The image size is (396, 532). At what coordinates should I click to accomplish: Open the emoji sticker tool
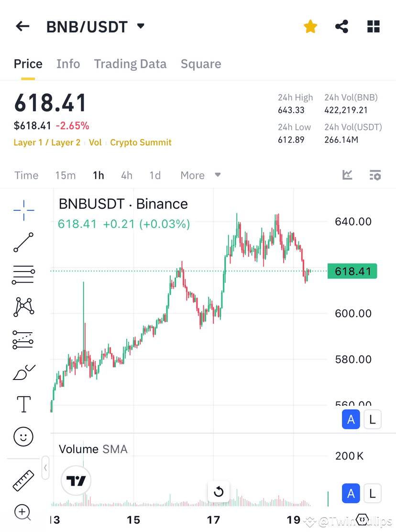point(23,436)
